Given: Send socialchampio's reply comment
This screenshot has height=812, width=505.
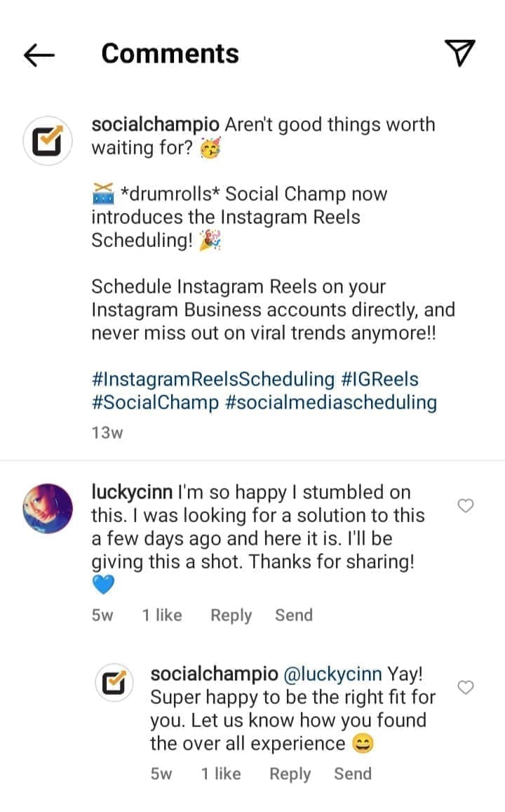Looking at the screenshot, I should (x=353, y=774).
